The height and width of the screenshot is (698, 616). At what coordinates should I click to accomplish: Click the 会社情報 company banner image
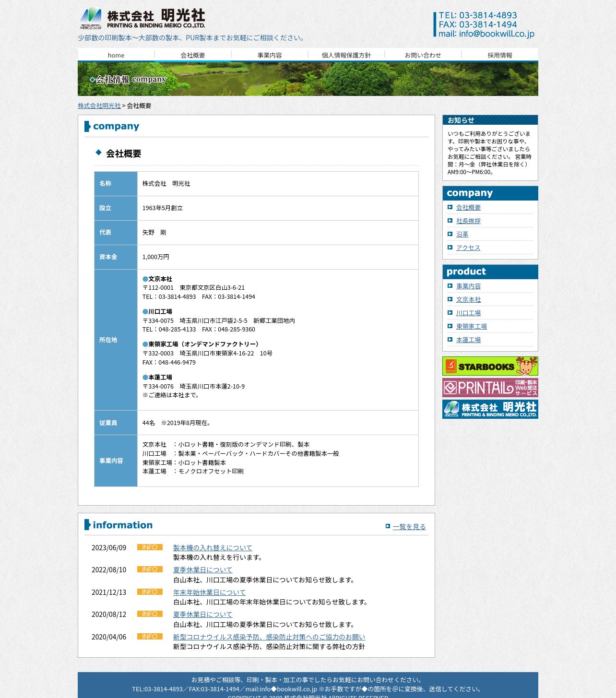point(308,79)
